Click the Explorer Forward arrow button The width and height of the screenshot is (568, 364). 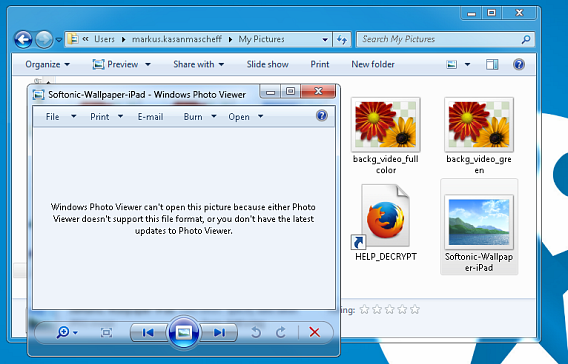click(44, 39)
